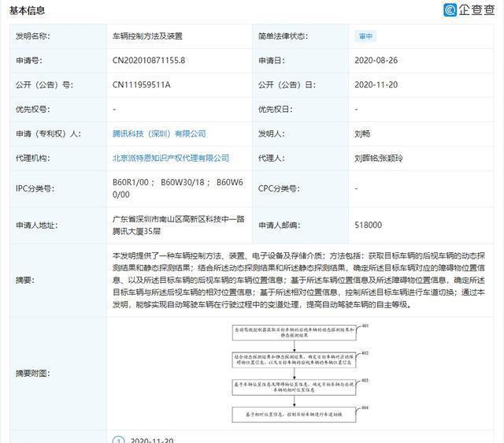Image resolution: width=504 pixels, height=443 pixels.
Task: Click agent names 刘晖铭;张颖玲
Action: 379,158
